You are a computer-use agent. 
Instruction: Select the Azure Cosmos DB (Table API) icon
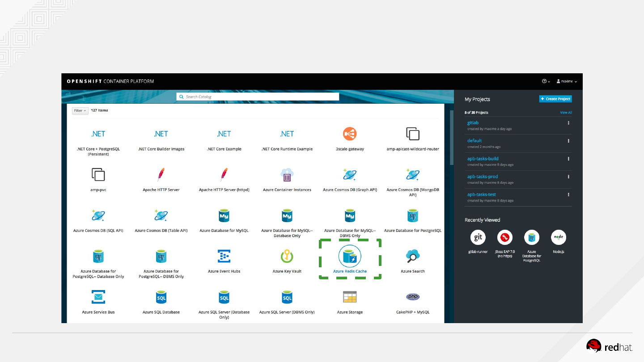click(x=161, y=215)
